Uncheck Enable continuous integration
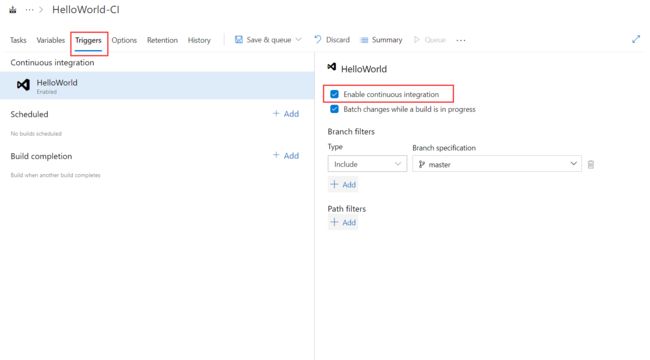 [335, 94]
